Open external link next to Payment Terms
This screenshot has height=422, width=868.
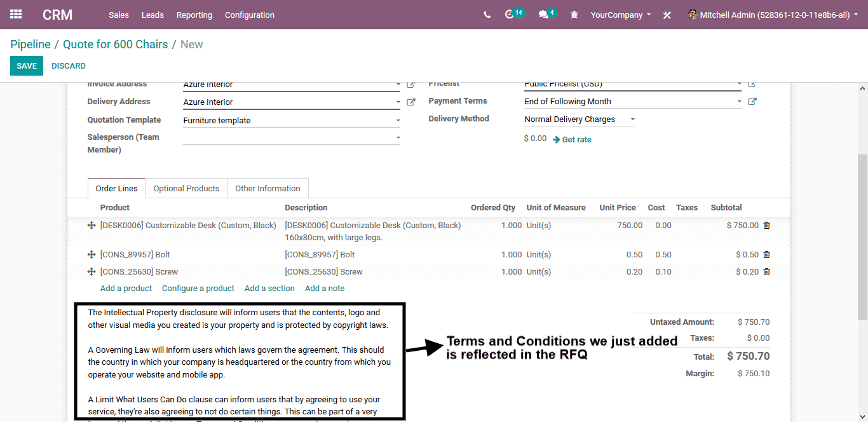(752, 101)
